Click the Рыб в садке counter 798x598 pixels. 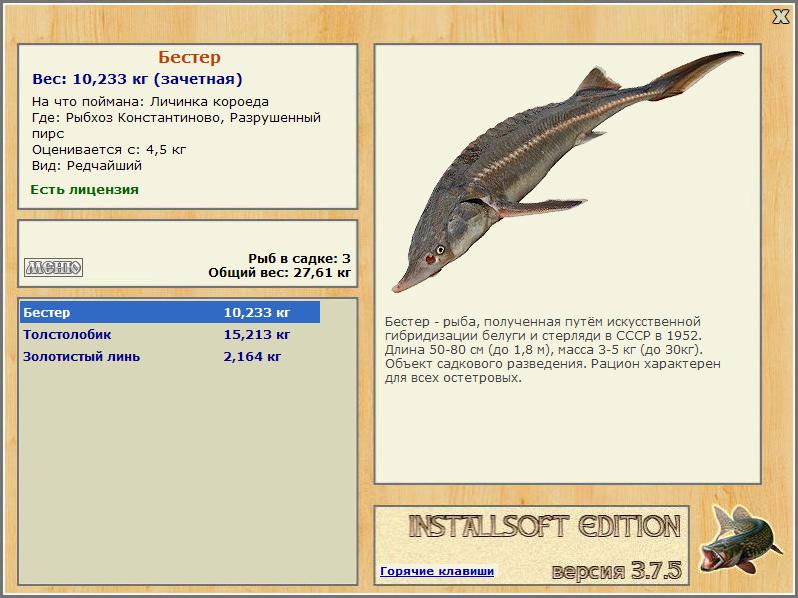299,259
